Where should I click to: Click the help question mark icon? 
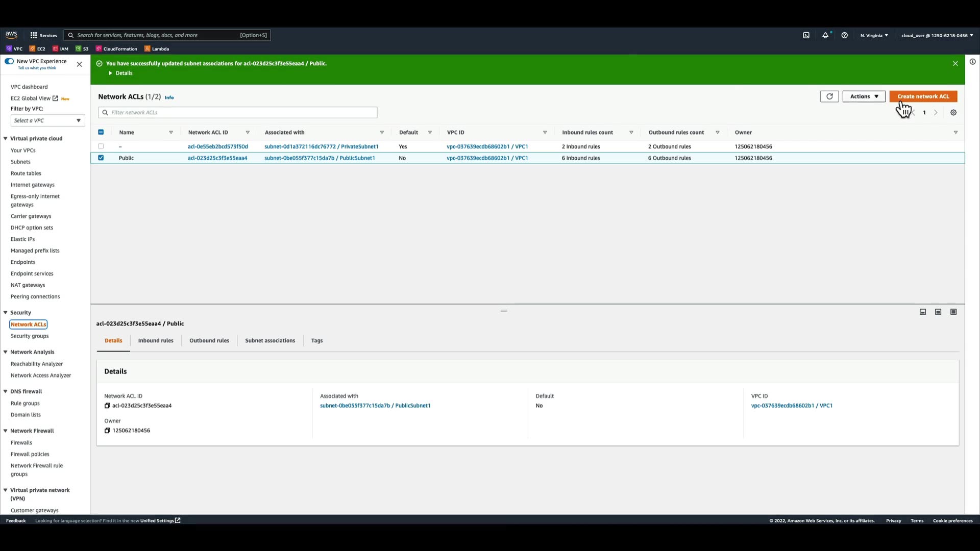tap(844, 35)
